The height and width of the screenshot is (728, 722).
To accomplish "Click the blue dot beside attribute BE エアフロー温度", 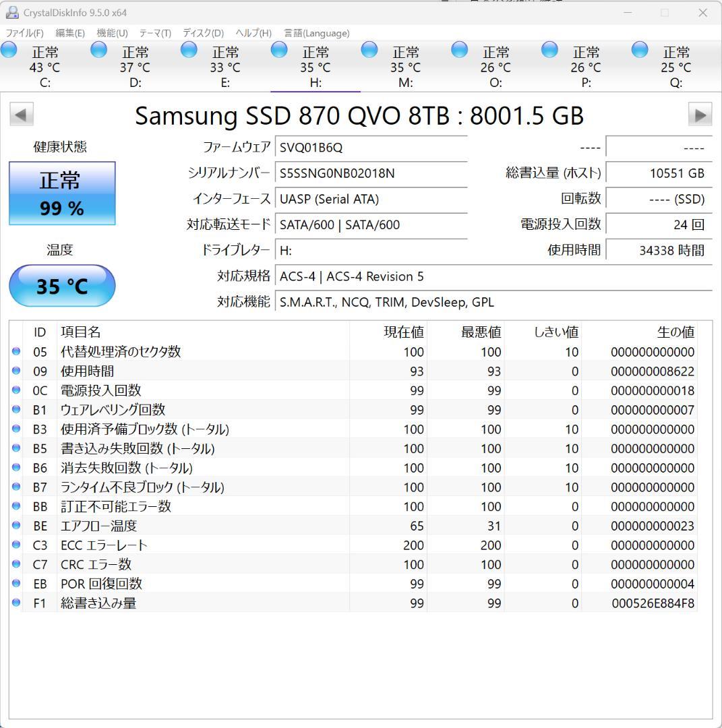I will 16,526.
